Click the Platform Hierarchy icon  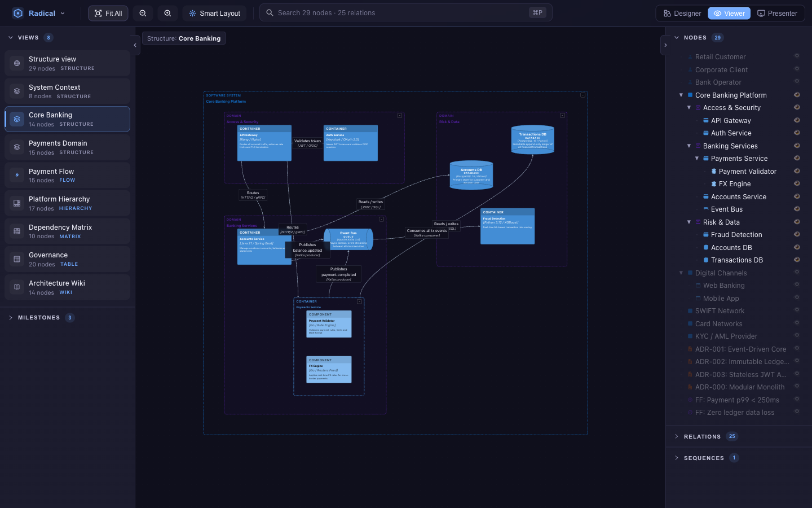[17, 203]
